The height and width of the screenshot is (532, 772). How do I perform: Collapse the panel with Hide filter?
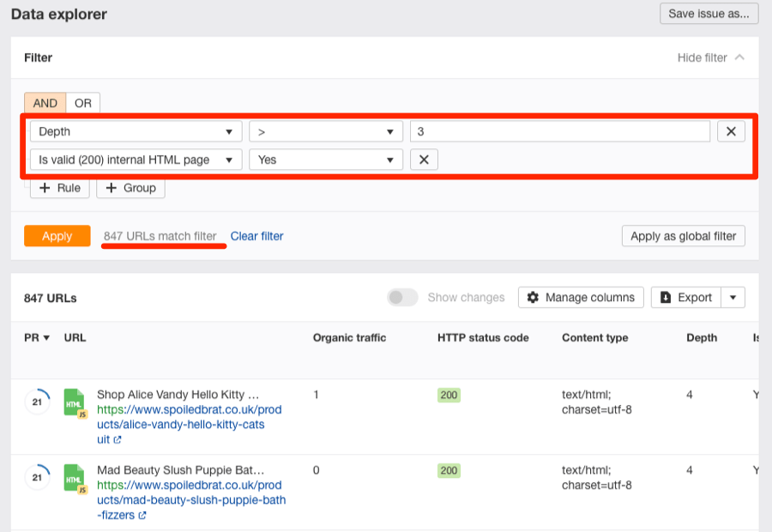(710, 57)
